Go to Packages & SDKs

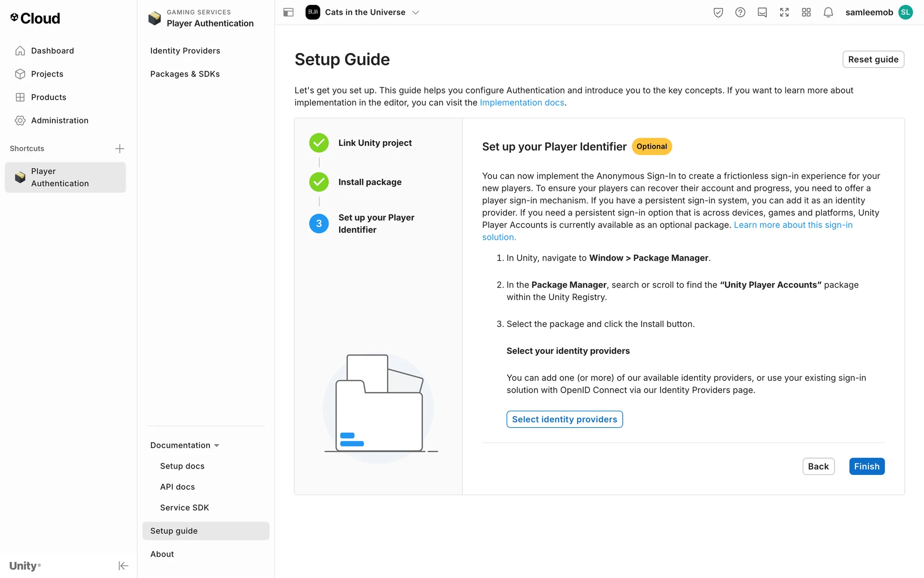click(185, 74)
